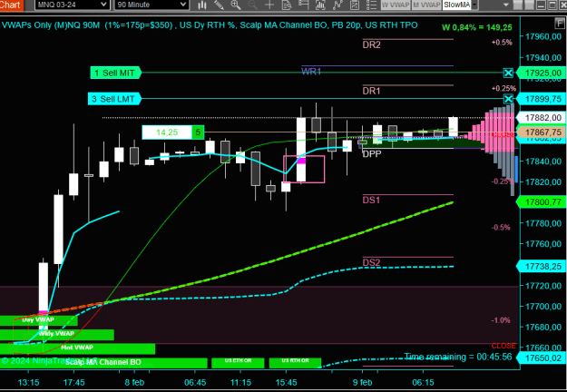Open the drawing tools pencil icon
Image resolution: width=567 pixels, height=392 pixels.
click(219, 5)
